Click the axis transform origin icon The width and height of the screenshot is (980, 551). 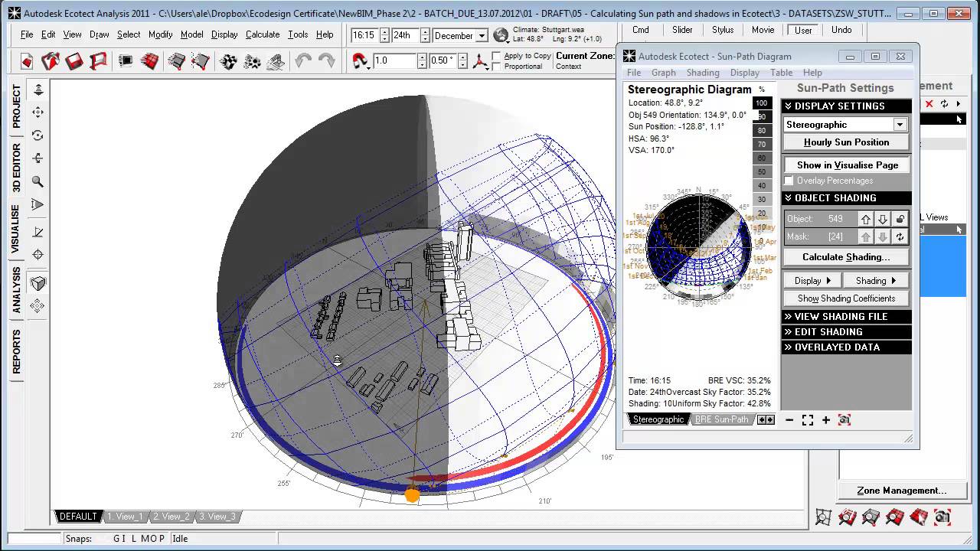click(481, 61)
